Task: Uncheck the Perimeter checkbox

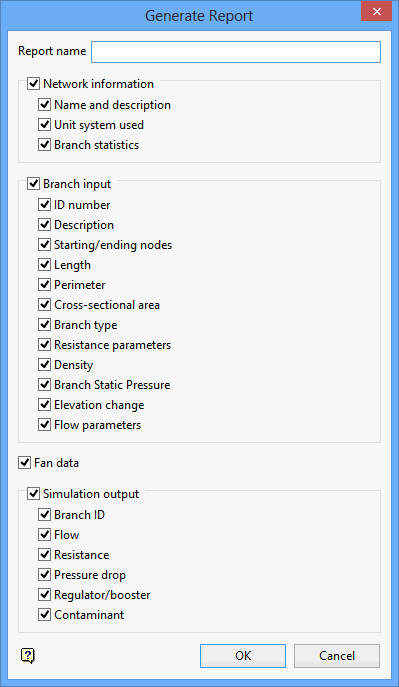Action: coord(44,285)
